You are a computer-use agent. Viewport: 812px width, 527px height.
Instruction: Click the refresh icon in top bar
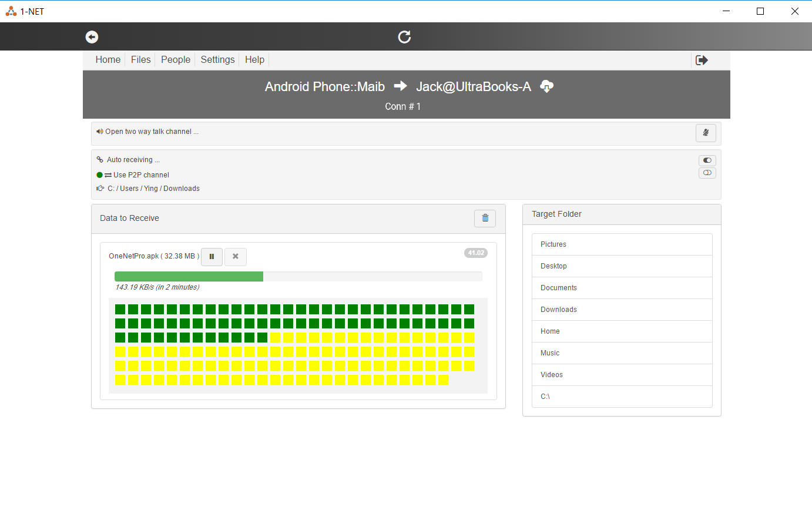(404, 37)
